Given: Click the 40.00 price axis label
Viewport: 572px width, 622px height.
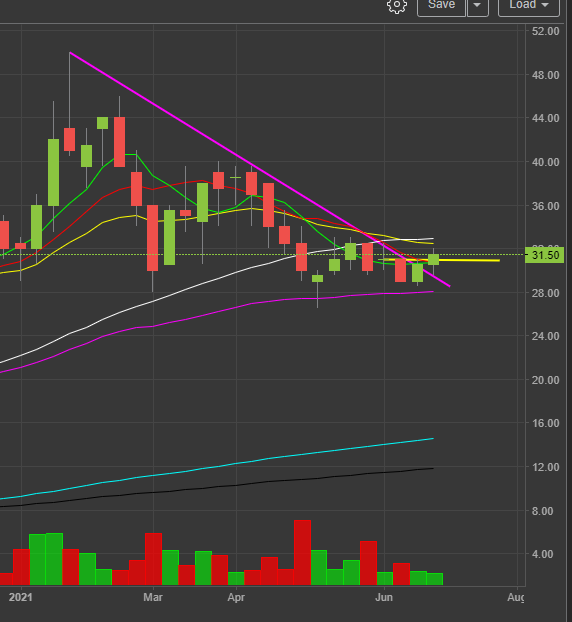Looking at the screenshot, I should 545,162.
